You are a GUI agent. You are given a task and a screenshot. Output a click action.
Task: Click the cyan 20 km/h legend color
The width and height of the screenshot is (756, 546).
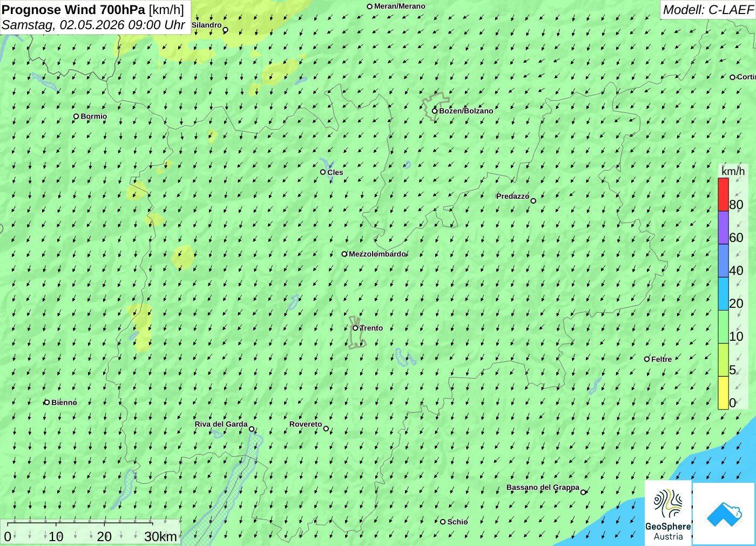(723, 294)
